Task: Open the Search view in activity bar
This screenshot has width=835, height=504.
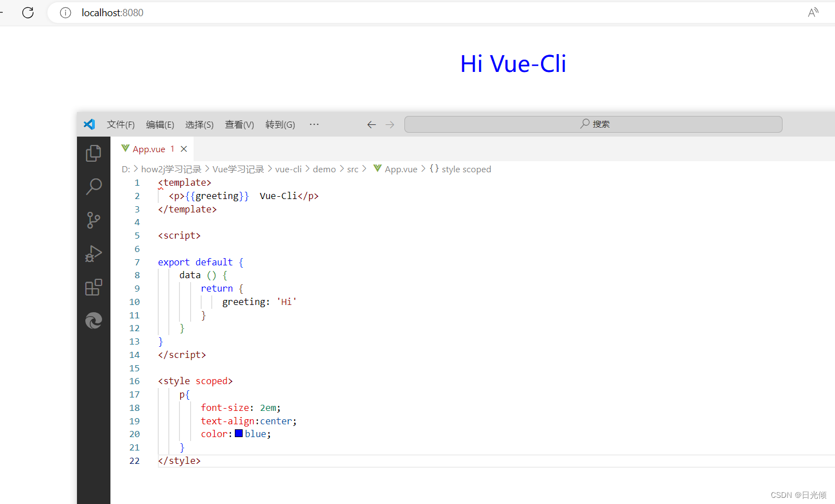Action: click(94, 186)
